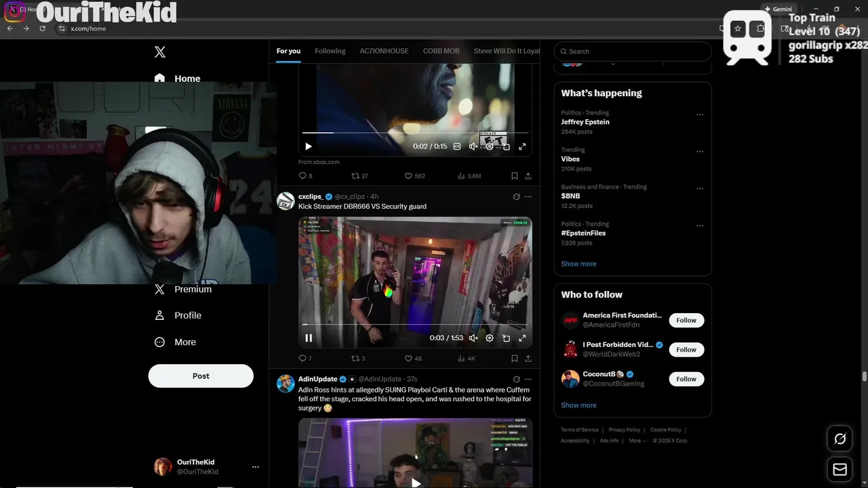This screenshot has height=488, width=868.
Task: Reload the browser page
Action: pyautogui.click(x=42, y=28)
